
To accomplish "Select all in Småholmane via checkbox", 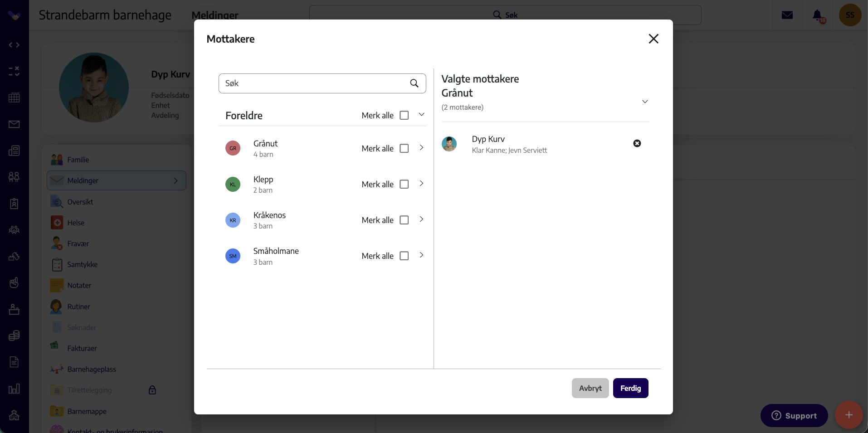I will 404,256.
